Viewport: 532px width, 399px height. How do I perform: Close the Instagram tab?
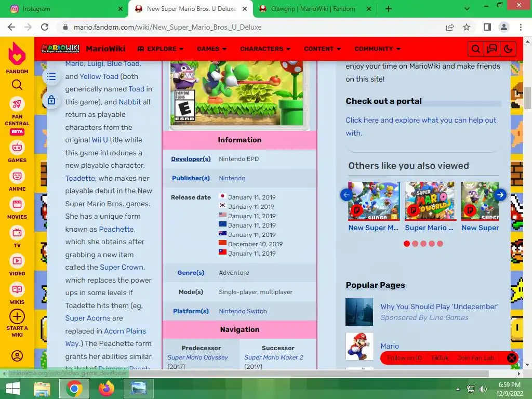tap(121, 9)
